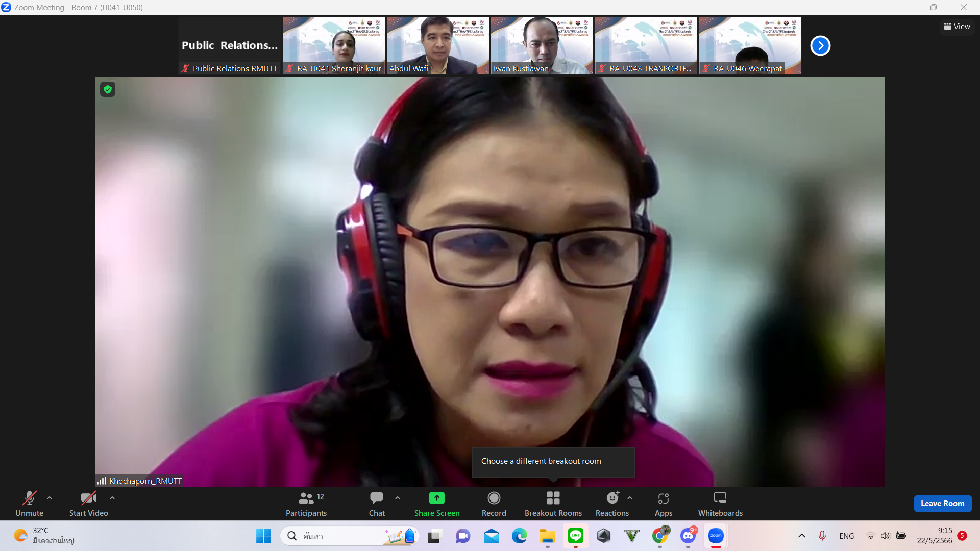980x551 pixels.
Task: Show next participants with blue arrow
Action: pos(820,46)
